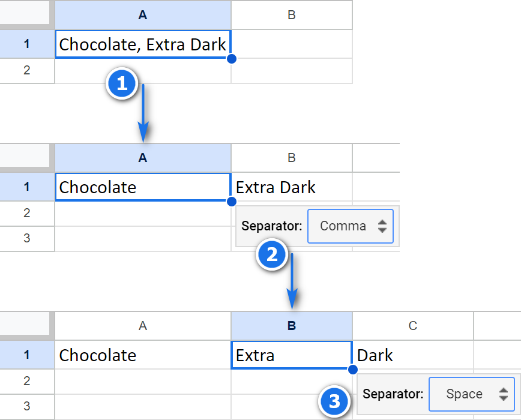521x420 pixels.
Task: Select the cell containing Chocolate, Extra Dark
Action: click(x=142, y=44)
